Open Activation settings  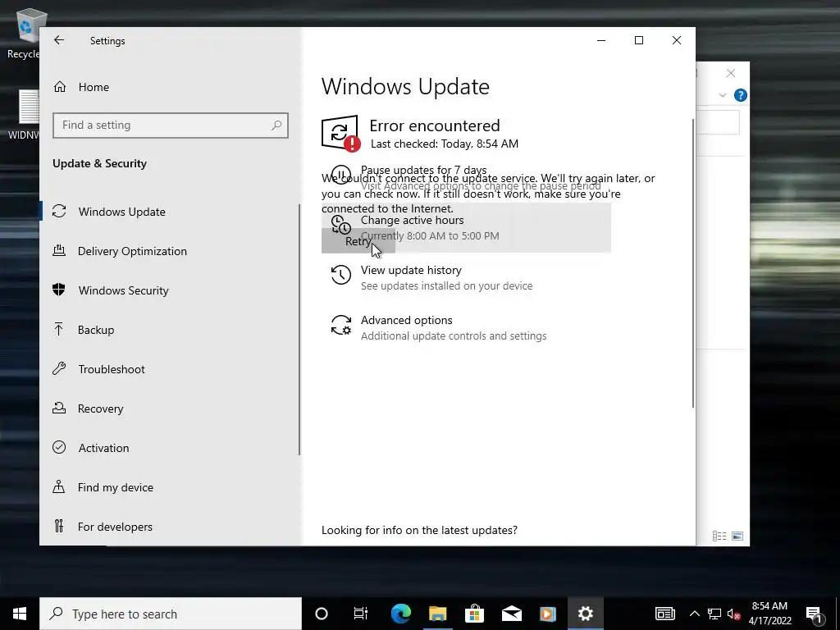pyautogui.click(x=103, y=448)
